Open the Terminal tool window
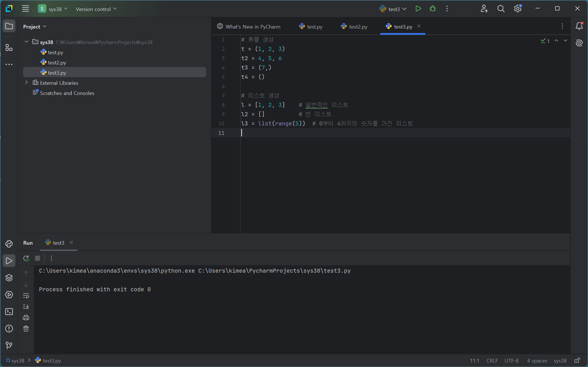The image size is (588, 367). click(x=9, y=312)
